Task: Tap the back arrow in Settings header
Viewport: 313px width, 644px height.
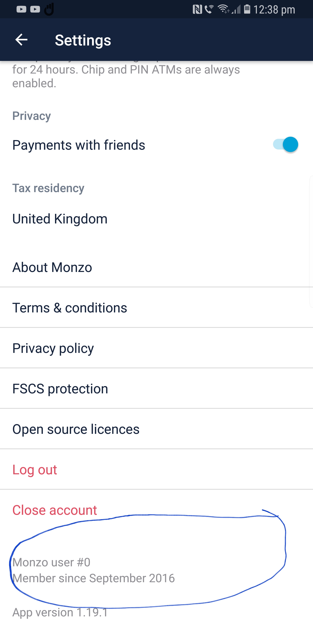Action: (21, 40)
